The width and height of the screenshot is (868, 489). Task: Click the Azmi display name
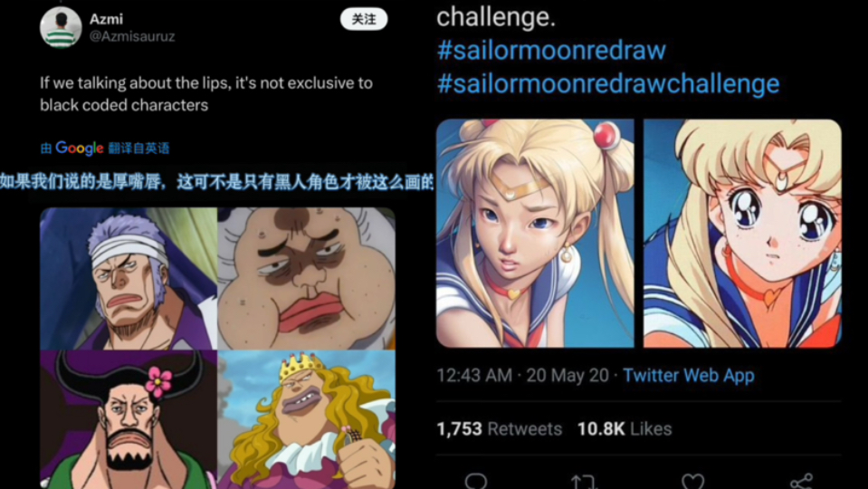coord(106,19)
